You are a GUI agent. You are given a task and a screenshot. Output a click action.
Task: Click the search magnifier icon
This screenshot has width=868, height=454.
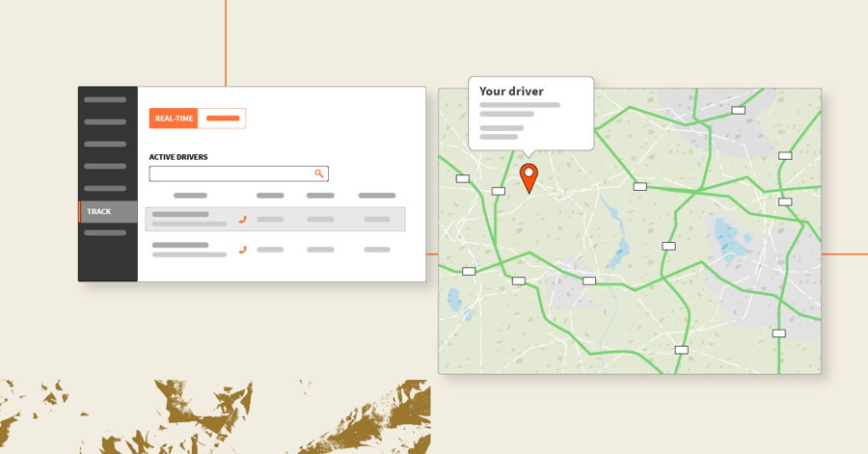coord(319,174)
